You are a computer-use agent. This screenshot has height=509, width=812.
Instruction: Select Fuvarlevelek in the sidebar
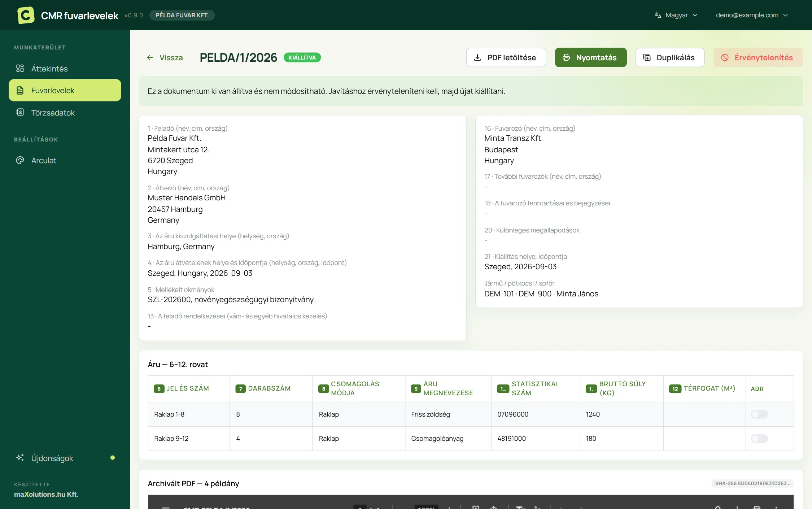(65, 90)
